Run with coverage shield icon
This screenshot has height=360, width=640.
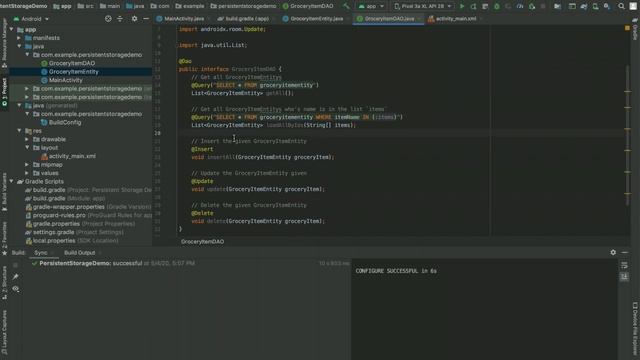coord(508,6)
